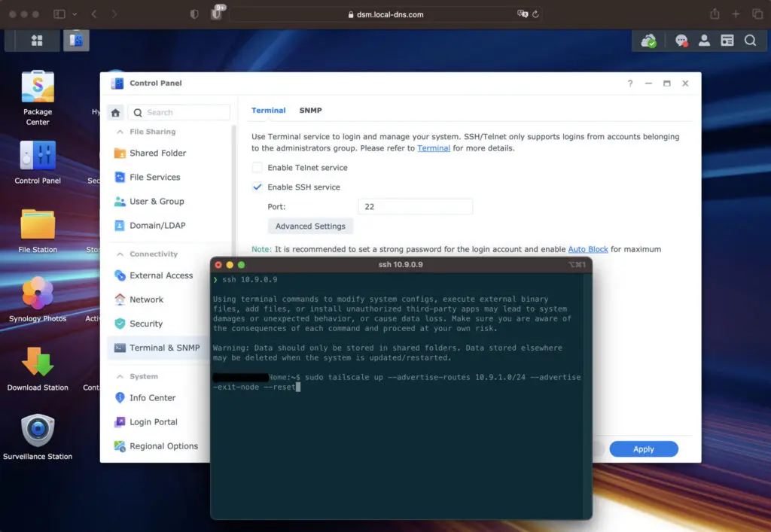Select Terminal & SNMP in sidebar

159,348
